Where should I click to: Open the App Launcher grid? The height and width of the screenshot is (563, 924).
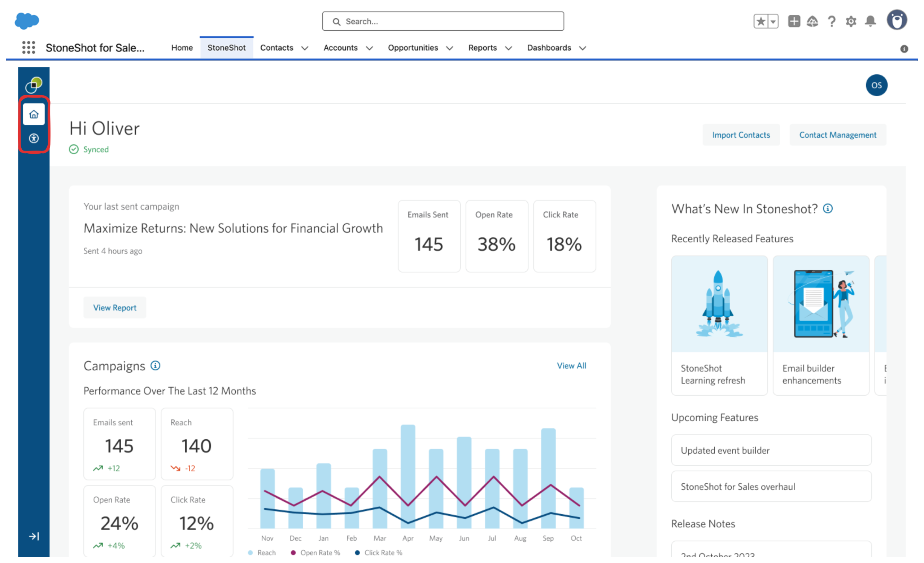[29, 48]
